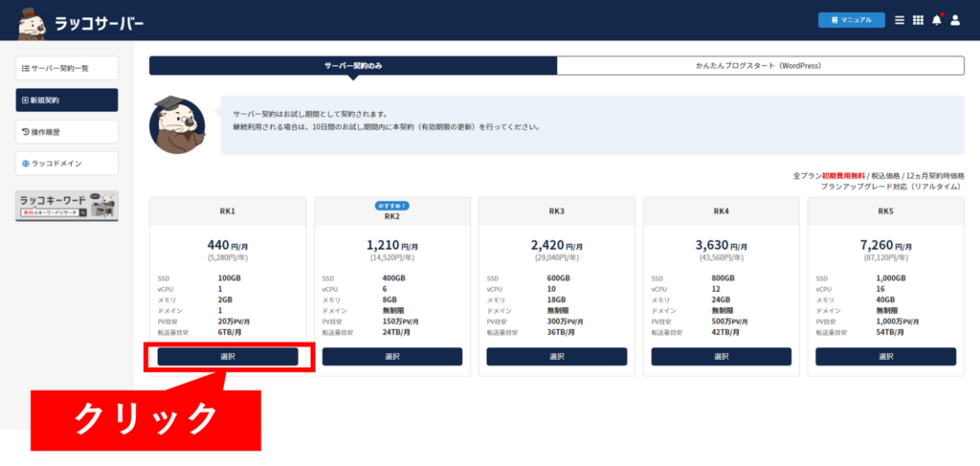The height and width of the screenshot is (466, 980).
Task: Switch to かんたんブログスタート (WordPress) tab
Action: (x=760, y=66)
